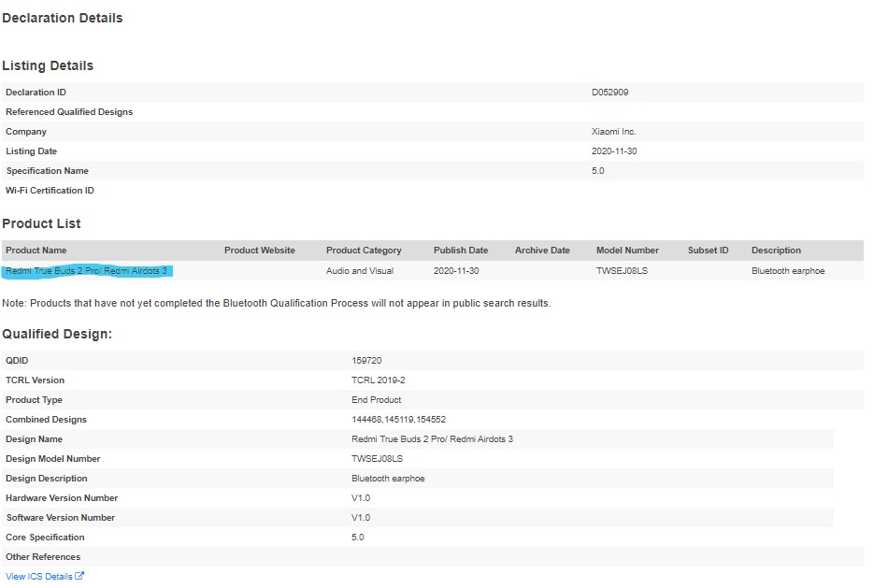
Task: Click the Archive Date column header
Action: (x=542, y=251)
